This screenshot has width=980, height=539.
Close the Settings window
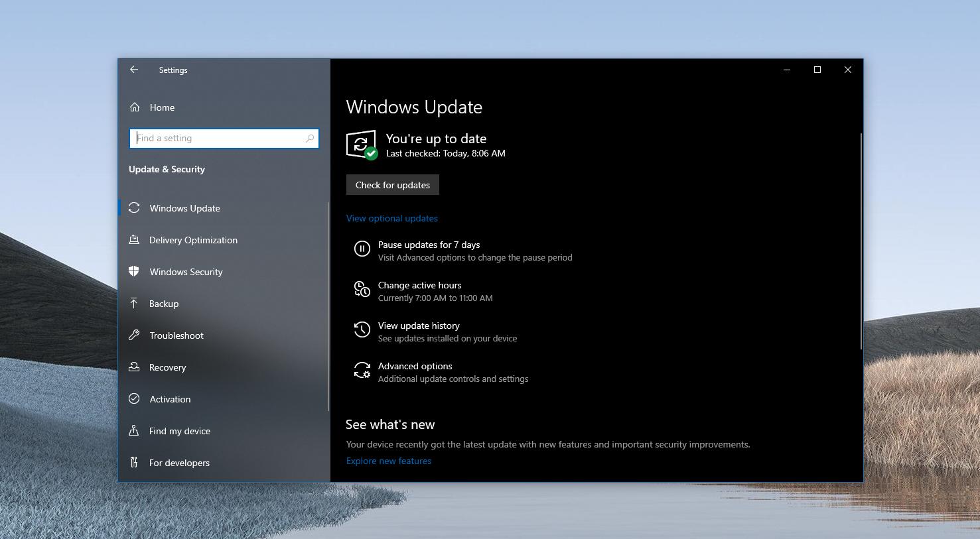[x=848, y=70]
